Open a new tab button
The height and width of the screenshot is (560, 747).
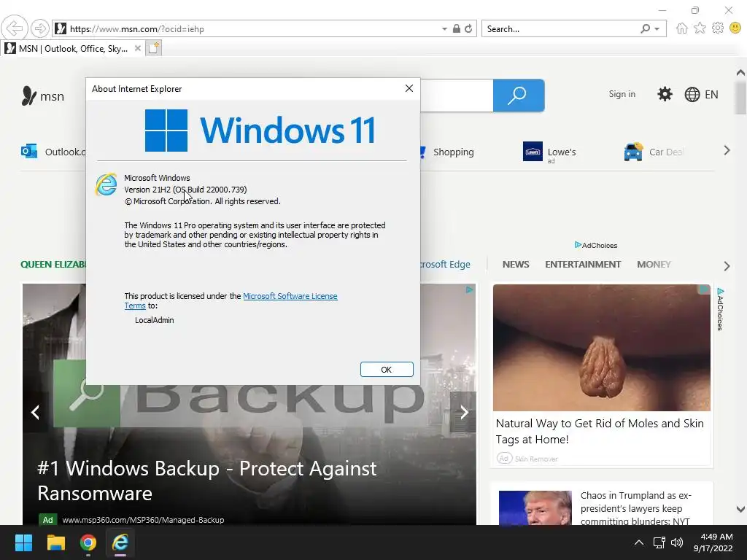(153, 48)
